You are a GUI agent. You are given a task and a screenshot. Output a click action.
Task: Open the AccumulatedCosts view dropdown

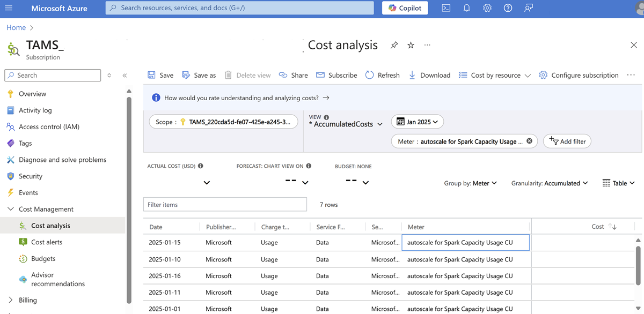pos(346,124)
